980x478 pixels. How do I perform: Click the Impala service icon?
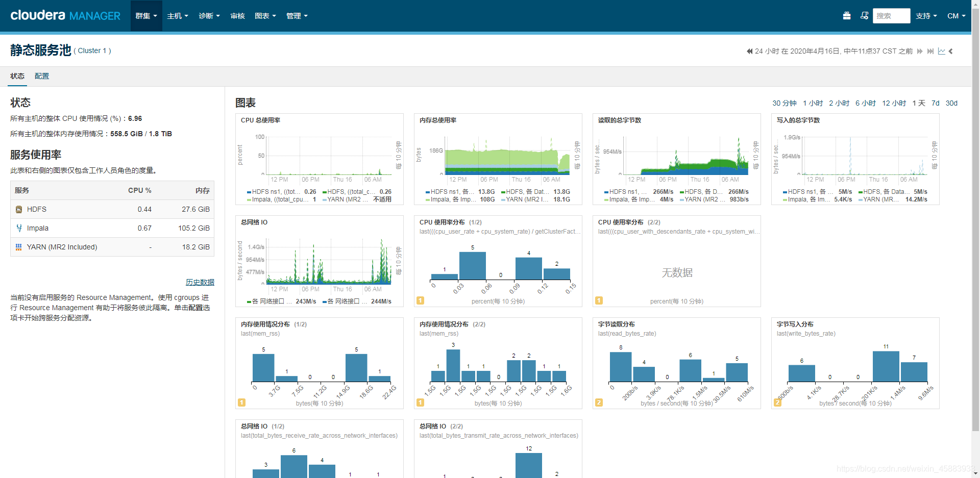pyautogui.click(x=19, y=228)
